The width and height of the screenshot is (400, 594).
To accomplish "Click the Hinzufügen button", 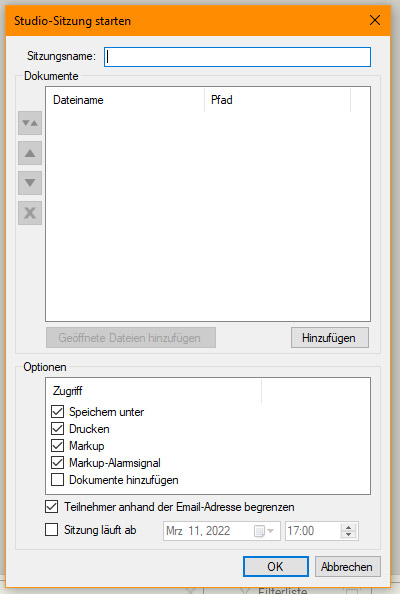I will (x=330, y=338).
